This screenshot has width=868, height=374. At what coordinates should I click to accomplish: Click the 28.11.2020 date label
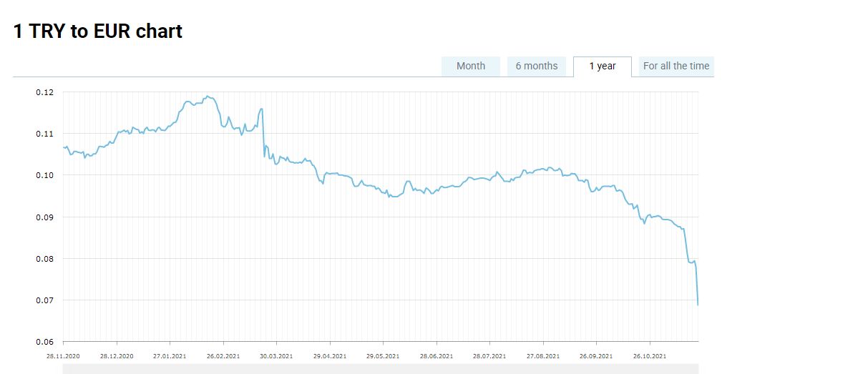pyautogui.click(x=64, y=355)
